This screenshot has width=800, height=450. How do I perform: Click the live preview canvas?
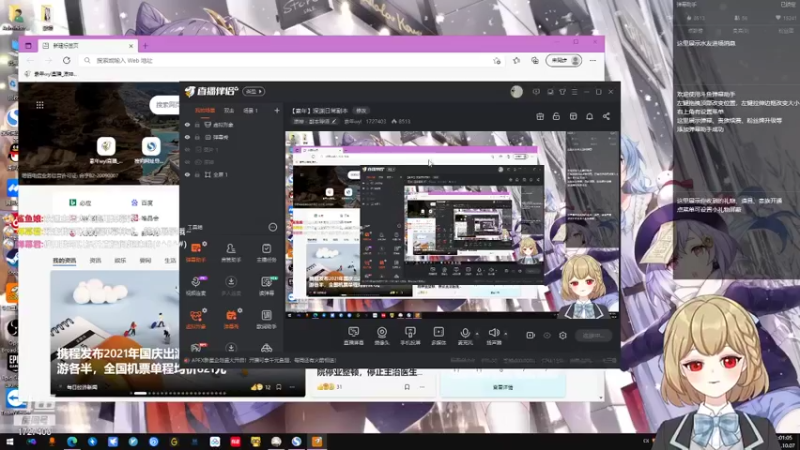click(452, 224)
